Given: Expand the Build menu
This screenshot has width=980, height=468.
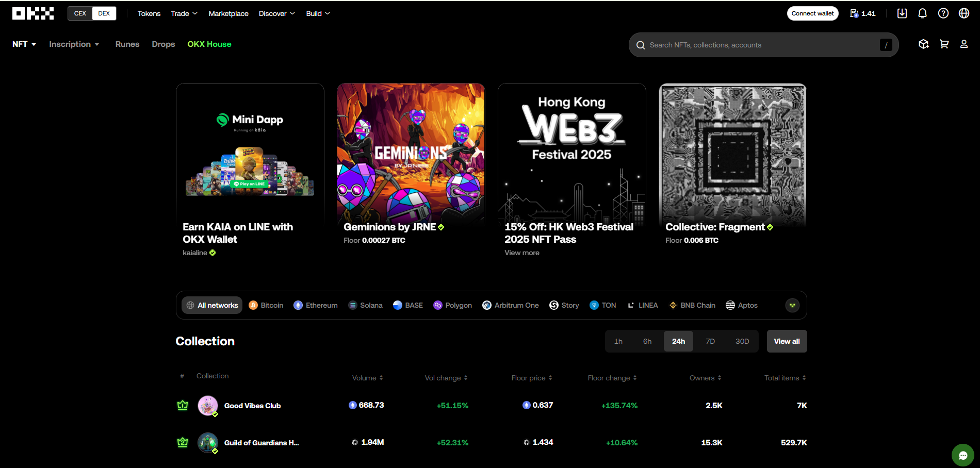Looking at the screenshot, I should (x=318, y=13).
